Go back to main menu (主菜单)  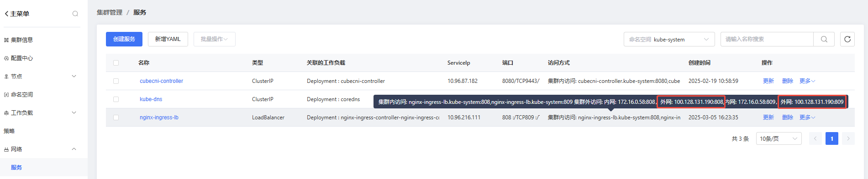[17, 14]
